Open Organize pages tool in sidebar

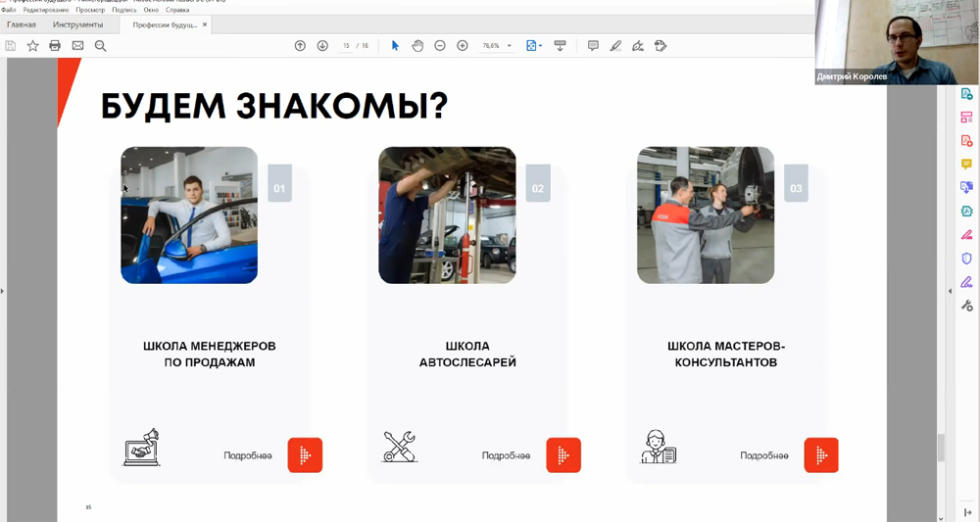(966, 118)
